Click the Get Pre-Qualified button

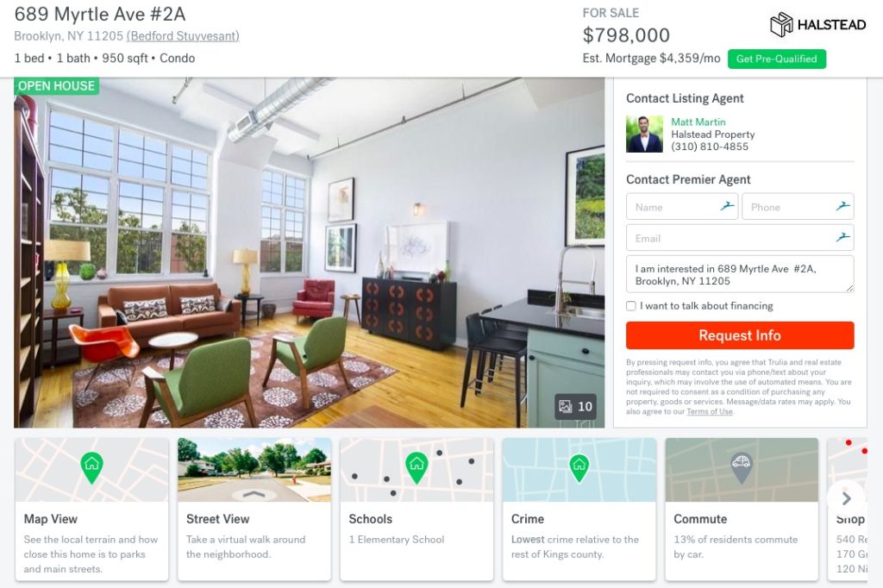click(x=777, y=59)
